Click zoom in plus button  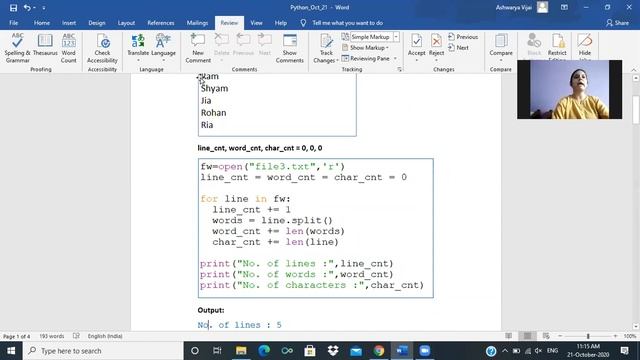tap(615, 336)
